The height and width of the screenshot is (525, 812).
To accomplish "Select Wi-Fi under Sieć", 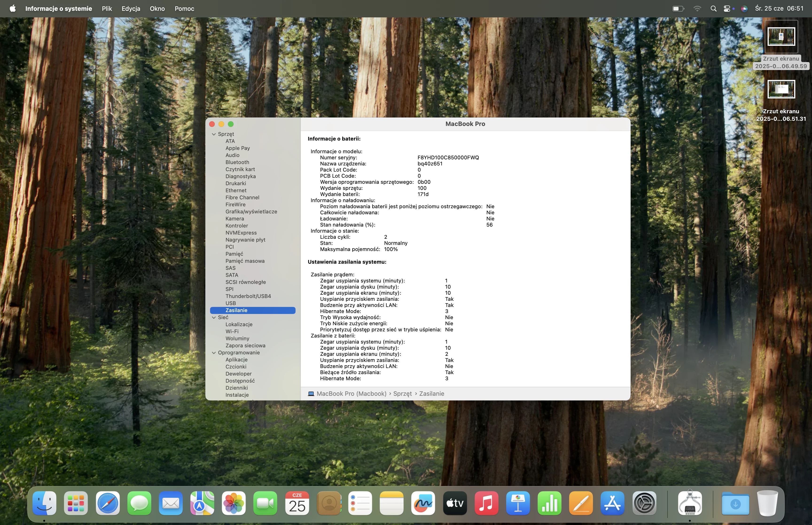I will click(x=232, y=332).
